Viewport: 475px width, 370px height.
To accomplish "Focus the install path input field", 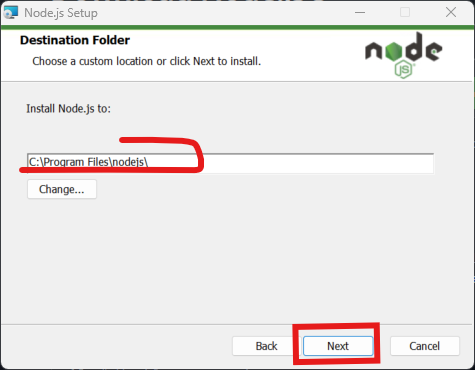I will 230,163.
